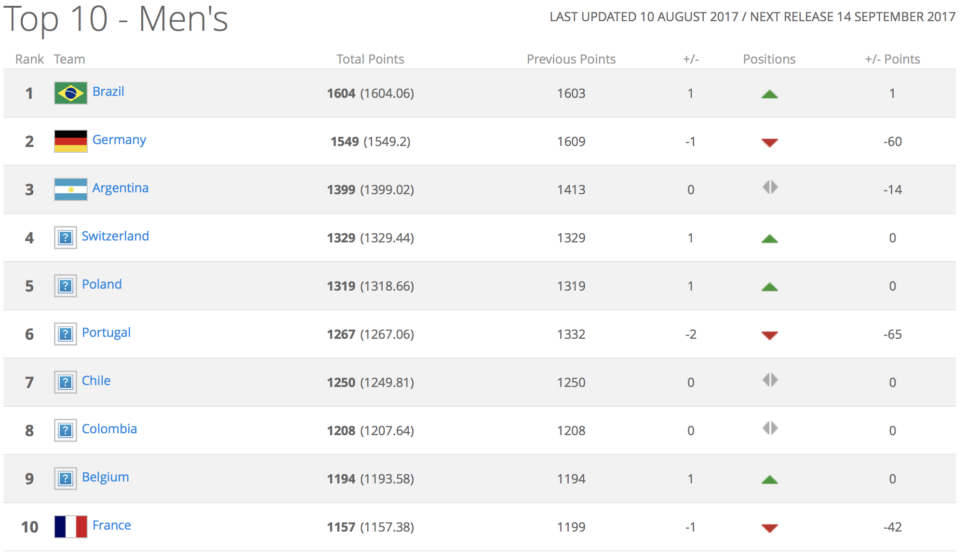Click the Total Points column header
The height and width of the screenshot is (560, 966).
click(x=370, y=59)
